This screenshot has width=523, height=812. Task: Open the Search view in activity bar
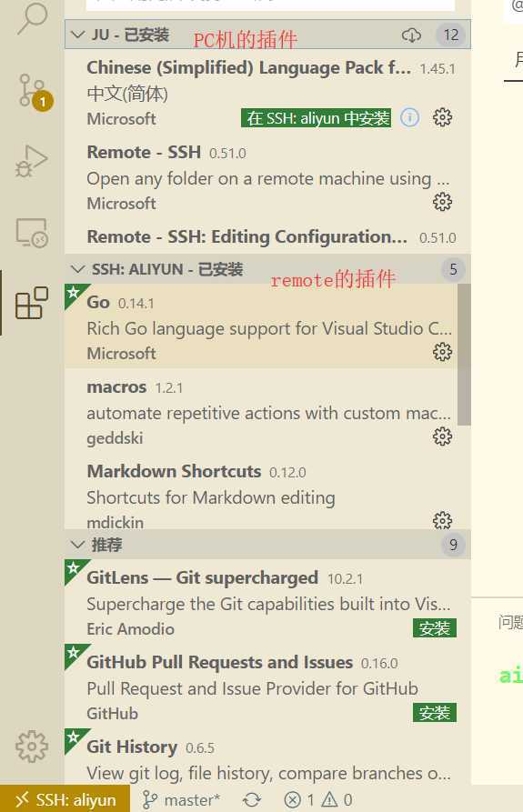(x=32, y=19)
